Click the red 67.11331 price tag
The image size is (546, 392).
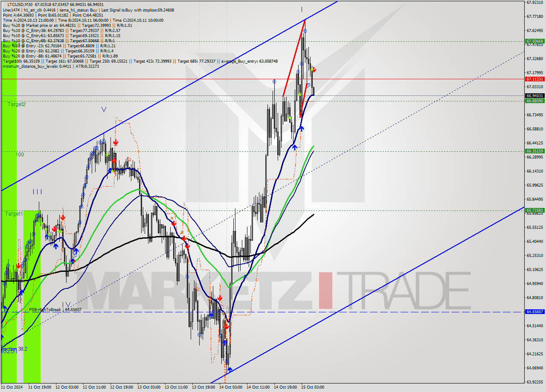point(534,79)
